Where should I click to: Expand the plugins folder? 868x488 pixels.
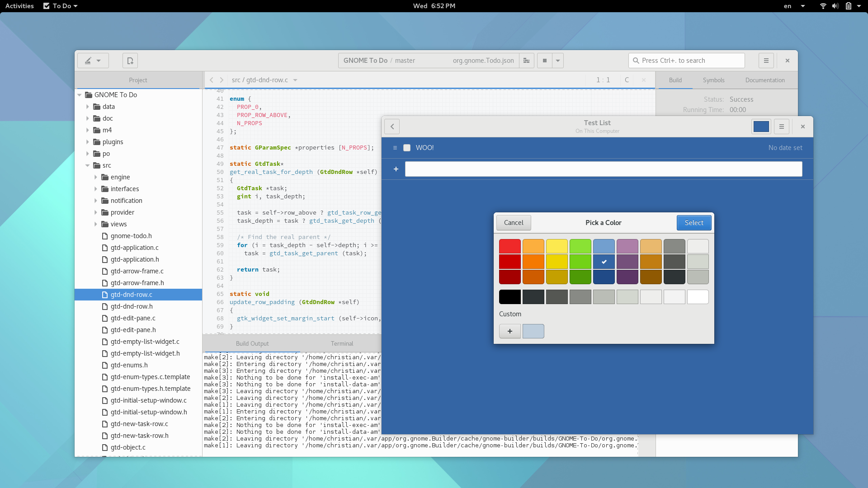click(88, 142)
